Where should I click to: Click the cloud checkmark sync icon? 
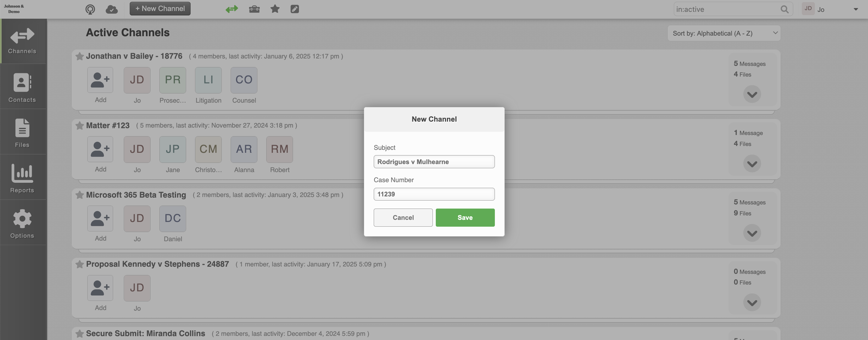click(x=112, y=9)
